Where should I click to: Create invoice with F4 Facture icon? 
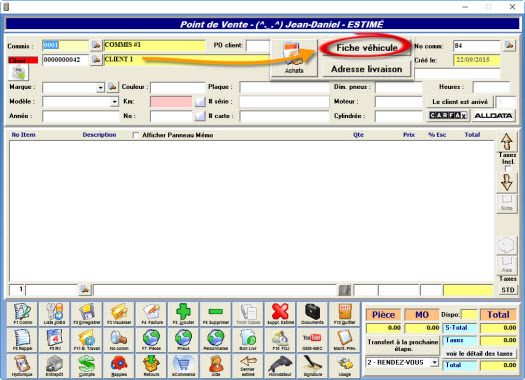[151, 314]
